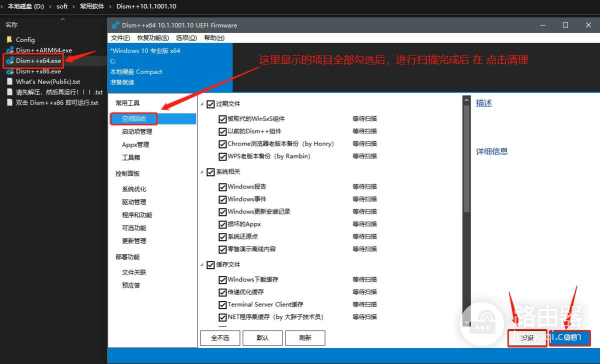Uncheck Windows报告

tap(222, 187)
